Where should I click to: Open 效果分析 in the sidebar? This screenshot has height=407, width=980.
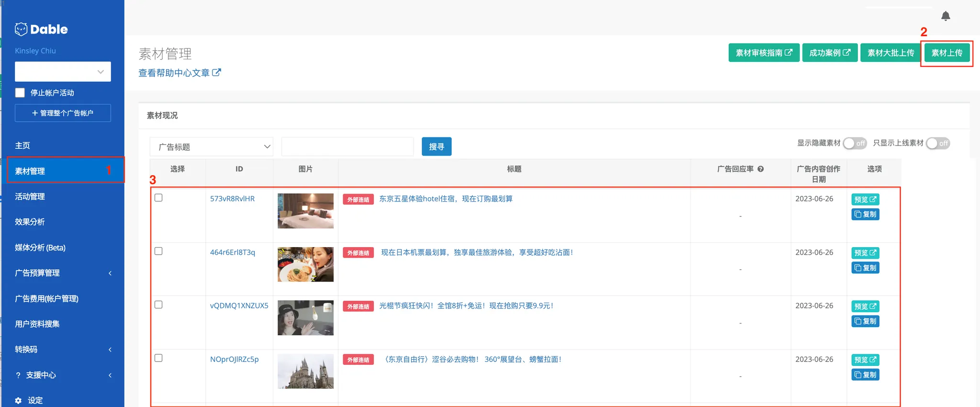pyautogui.click(x=30, y=222)
